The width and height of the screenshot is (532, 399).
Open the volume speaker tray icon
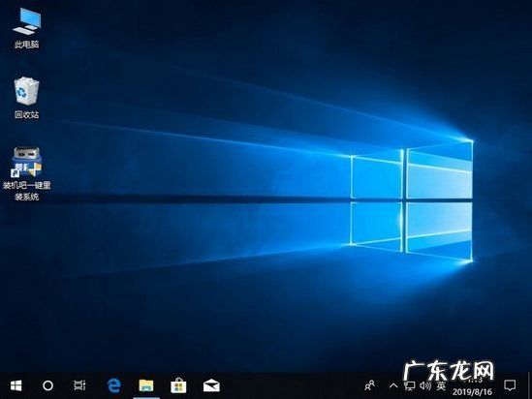click(x=425, y=385)
